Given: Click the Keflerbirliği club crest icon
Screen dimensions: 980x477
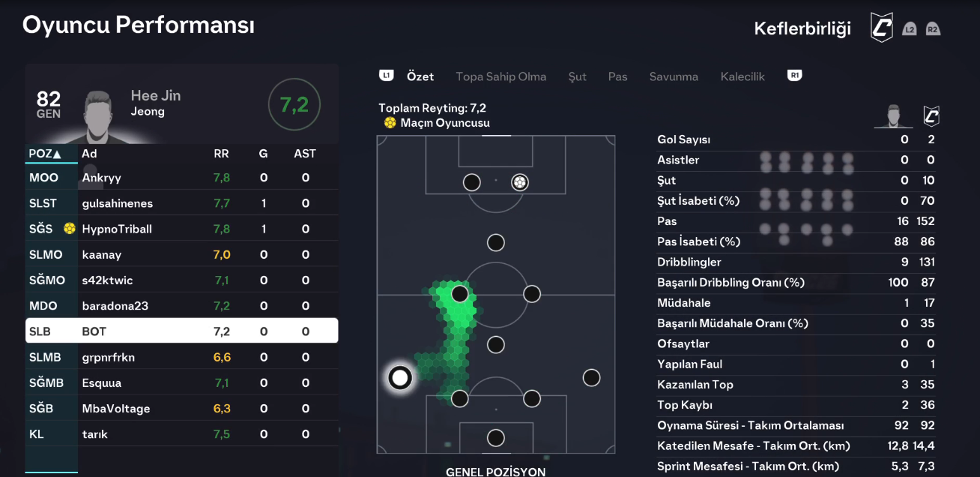Looking at the screenshot, I should coord(882,28).
